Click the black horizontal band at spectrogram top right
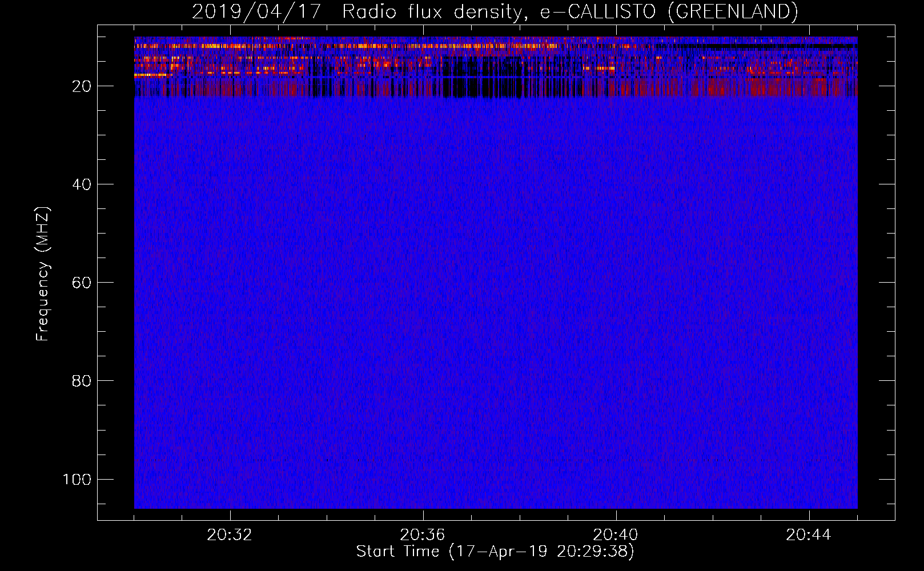Viewport: 924px width, 571px height. pyautogui.click(x=771, y=45)
